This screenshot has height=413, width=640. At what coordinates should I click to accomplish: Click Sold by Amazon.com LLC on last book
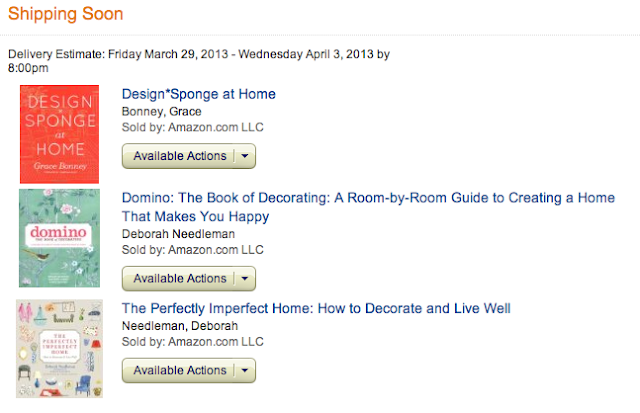192,342
